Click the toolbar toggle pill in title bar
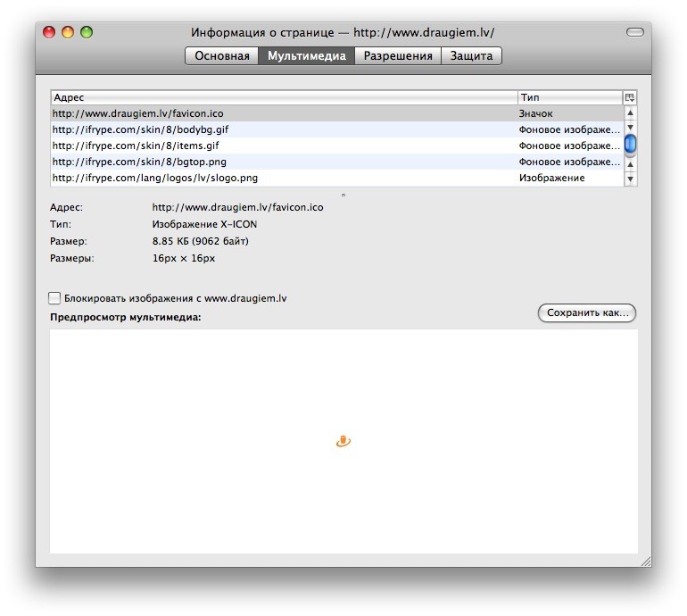 [635, 32]
